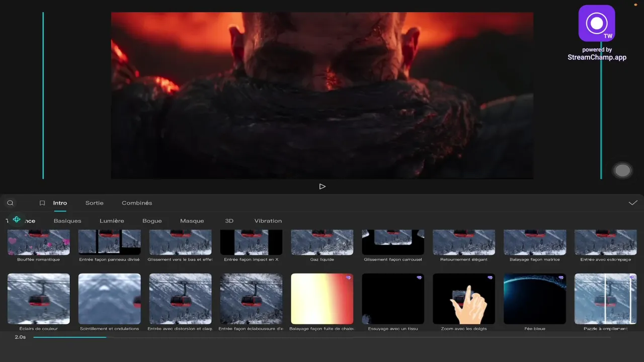The image size is (644, 362).
Task: Select the Vibration category
Action: click(268, 221)
